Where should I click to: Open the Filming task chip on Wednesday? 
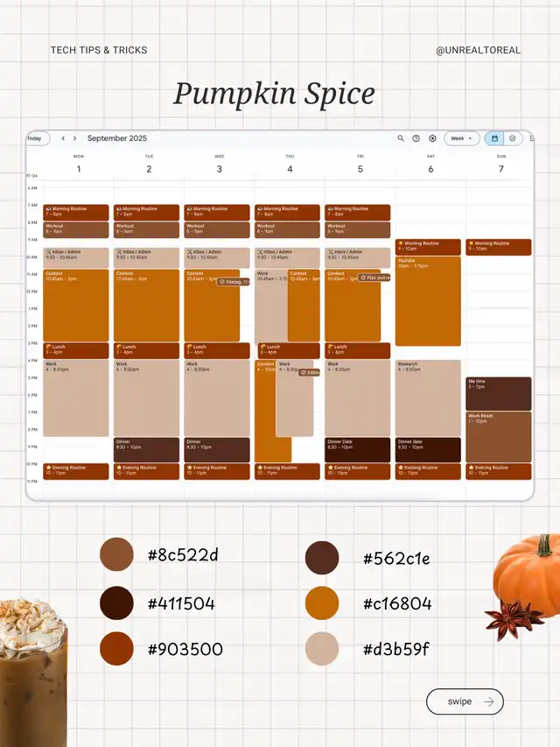pyautogui.click(x=234, y=282)
